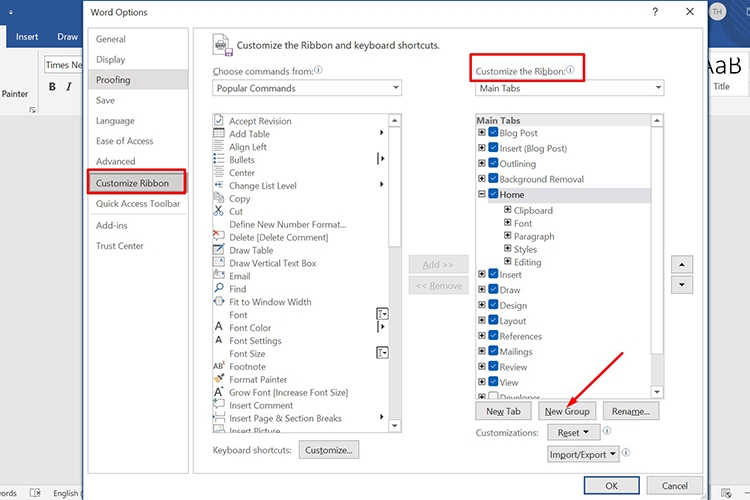Click the Center alignment icon

coord(219,172)
